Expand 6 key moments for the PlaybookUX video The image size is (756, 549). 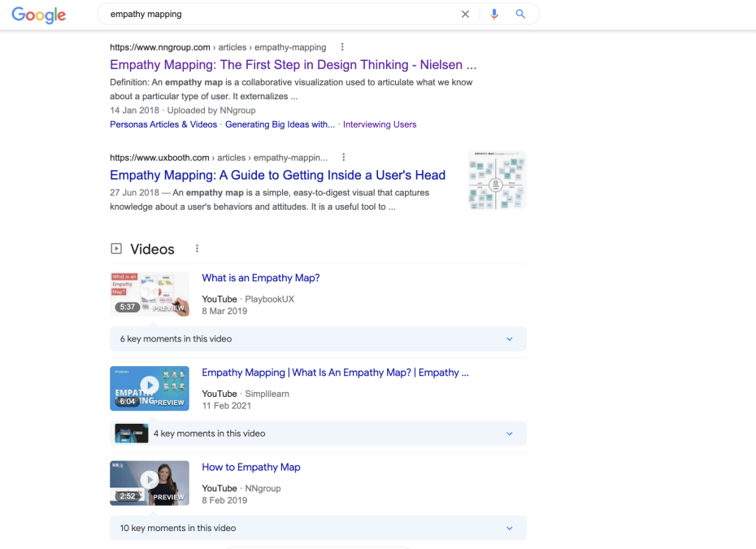pyautogui.click(x=509, y=338)
